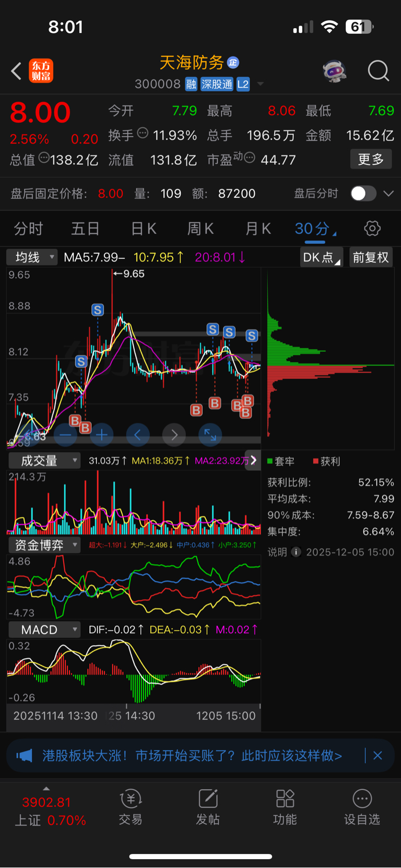This screenshot has height=868, width=401.
Task: Expand the 上证 index bar arrow
Action: pos(46,788)
